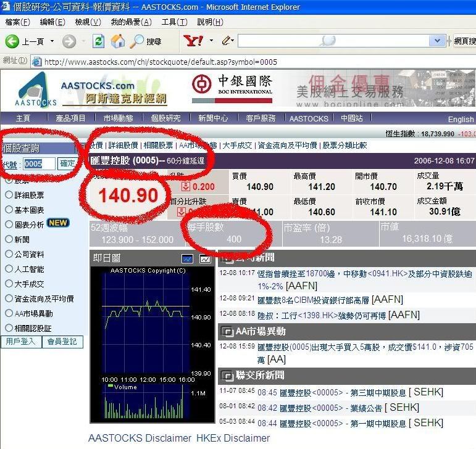Expand the Yahoo Y! toolbar menu arrow
This screenshot has height=449, width=476.
click(x=211, y=40)
